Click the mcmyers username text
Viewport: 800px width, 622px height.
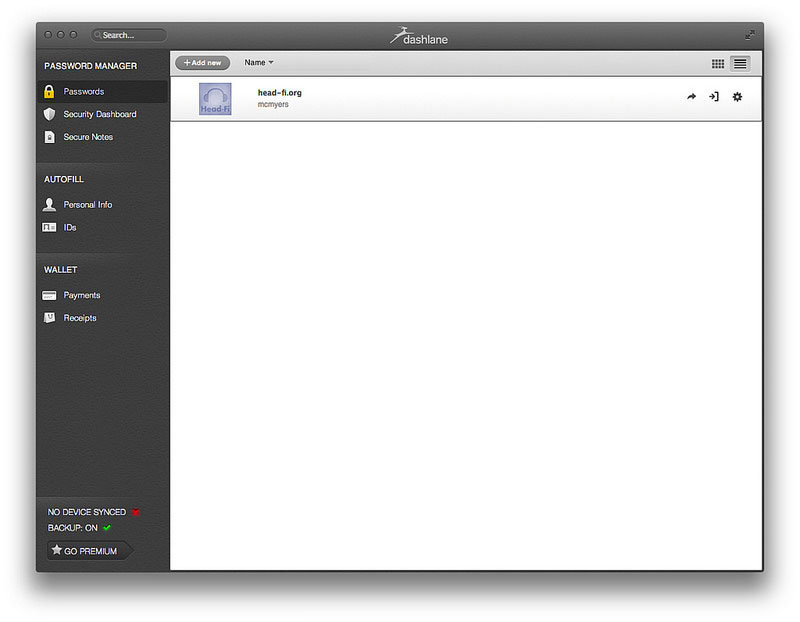[x=273, y=105]
